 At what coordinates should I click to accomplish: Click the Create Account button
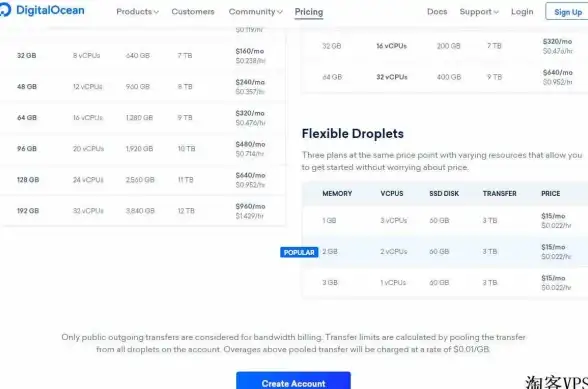click(293, 381)
